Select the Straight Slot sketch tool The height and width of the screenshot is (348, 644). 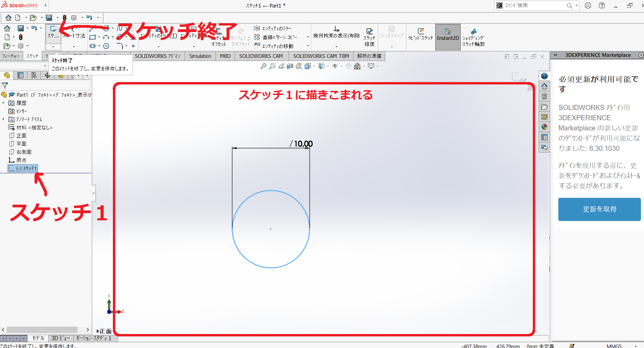92,46
